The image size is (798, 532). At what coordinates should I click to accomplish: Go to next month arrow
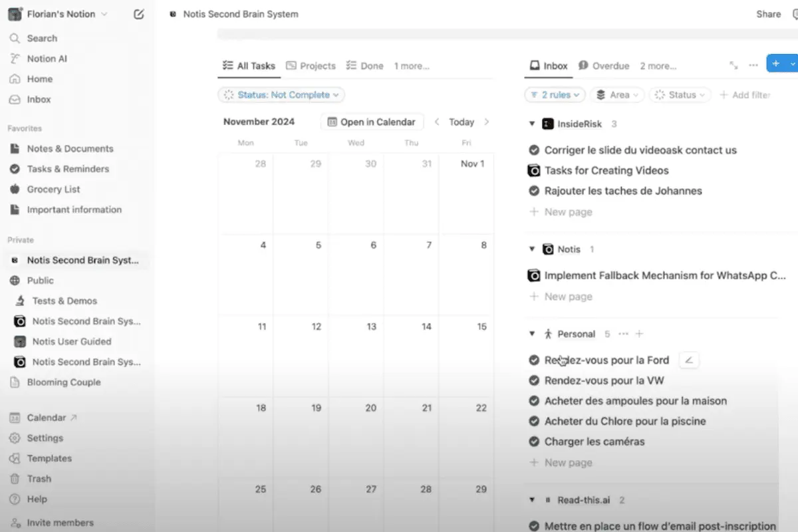(x=487, y=122)
